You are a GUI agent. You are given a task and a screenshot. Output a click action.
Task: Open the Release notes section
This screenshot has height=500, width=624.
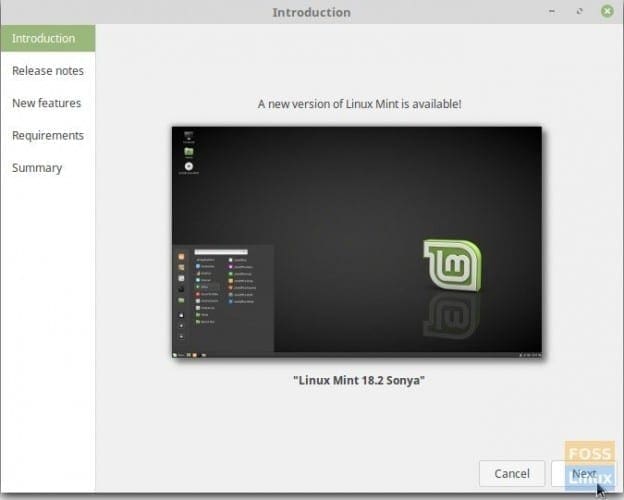[48, 70]
